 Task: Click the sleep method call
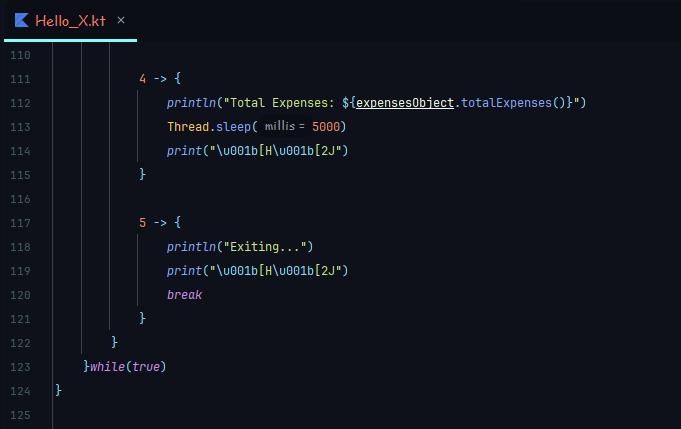[233, 127]
